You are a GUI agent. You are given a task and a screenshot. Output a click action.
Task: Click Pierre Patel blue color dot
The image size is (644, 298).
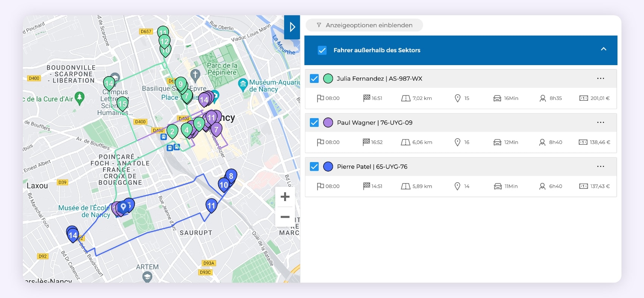tap(328, 166)
